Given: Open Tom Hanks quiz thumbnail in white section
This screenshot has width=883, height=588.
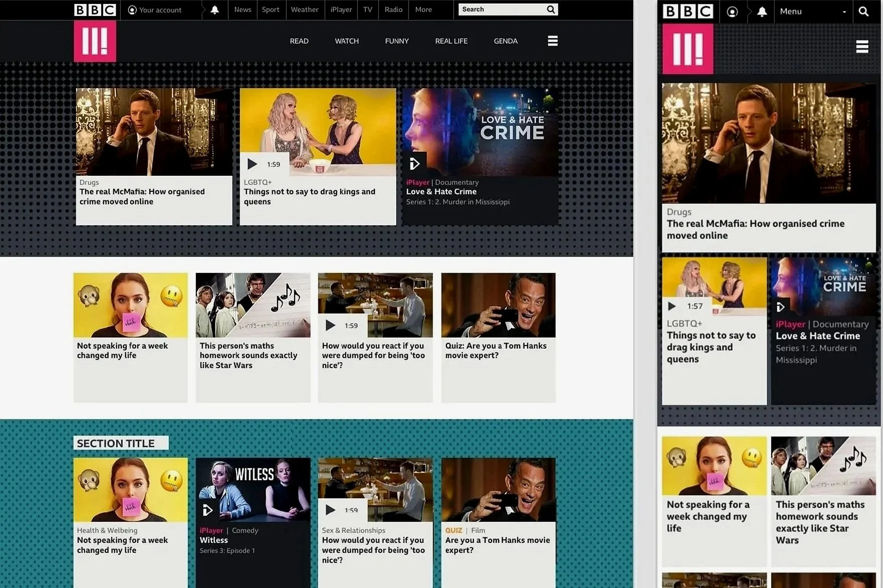Looking at the screenshot, I should 498,305.
